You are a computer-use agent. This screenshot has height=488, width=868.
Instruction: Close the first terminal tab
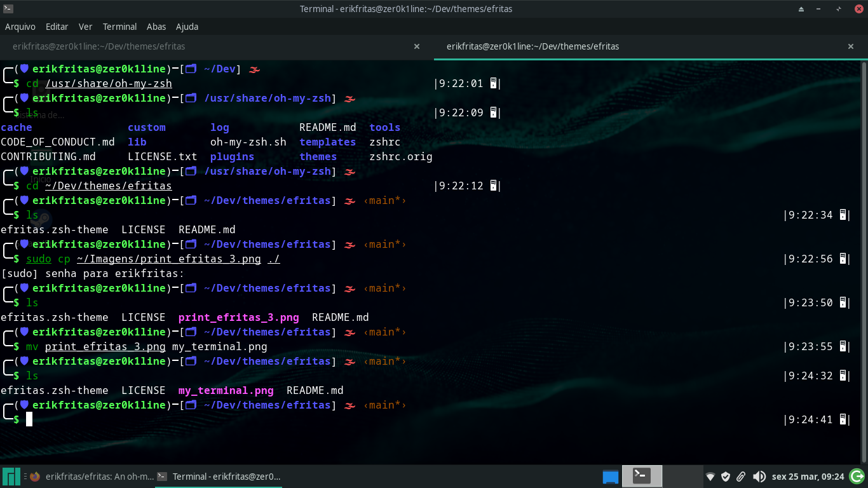(x=417, y=46)
